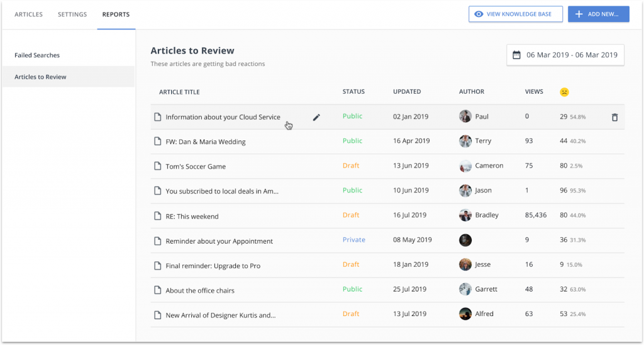Select the Reports tab
The image size is (644, 345).
pyautogui.click(x=116, y=14)
